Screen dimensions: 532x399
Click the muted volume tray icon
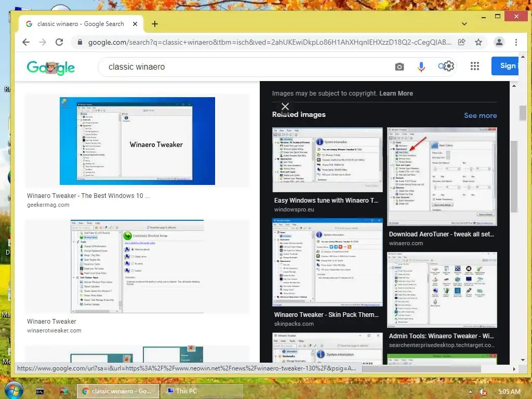pos(483,392)
